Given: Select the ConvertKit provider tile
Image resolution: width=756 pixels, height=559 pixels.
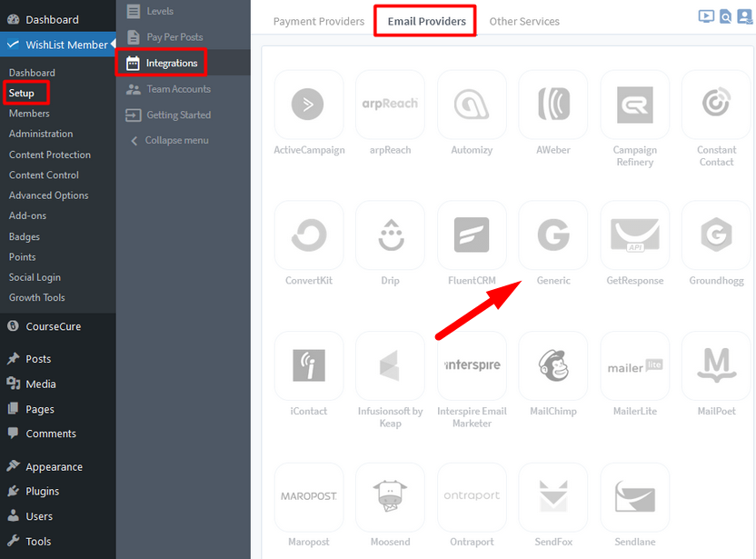Looking at the screenshot, I should point(309,235).
